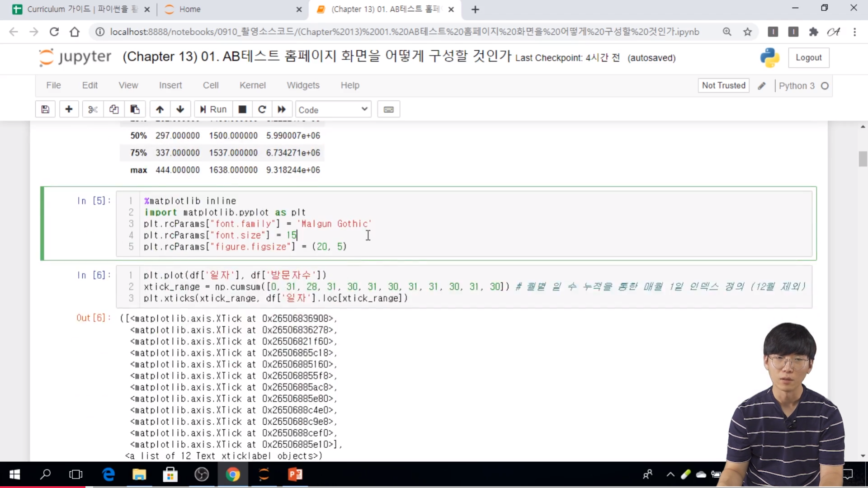Image resolution: width=868 pixels, height=488 pixels.
Task: Move selected cell up arrow
Action: coord(160,109)
